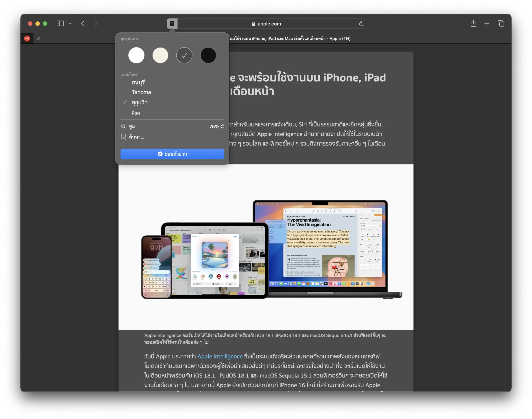Screen dimensions: 532x419
Task: Choose the สุขุมวิท checked font
Action: pyautogui.click(x=140, y=102)
